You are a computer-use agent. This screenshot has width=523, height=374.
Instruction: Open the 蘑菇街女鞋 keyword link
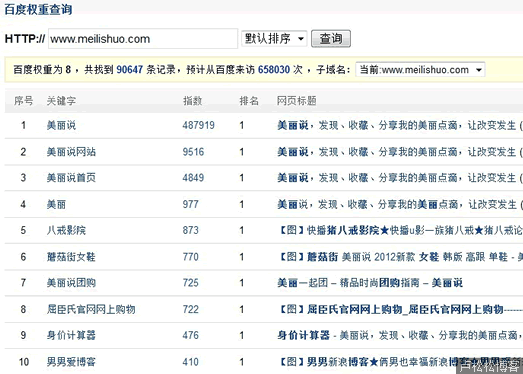[71, 257]
